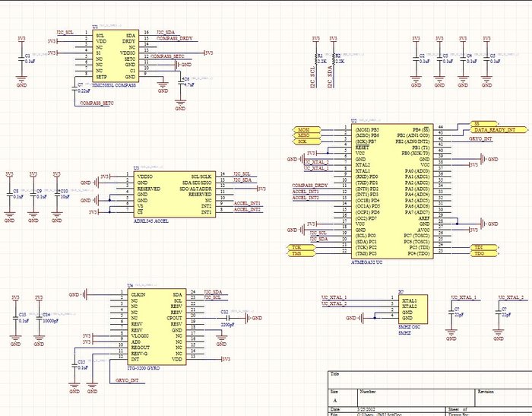The height and width of the screenshot is (416, 532).
Task: Click ACCEL_INT2 label at ADXL345 pin 8
Action: coord(247,210)
